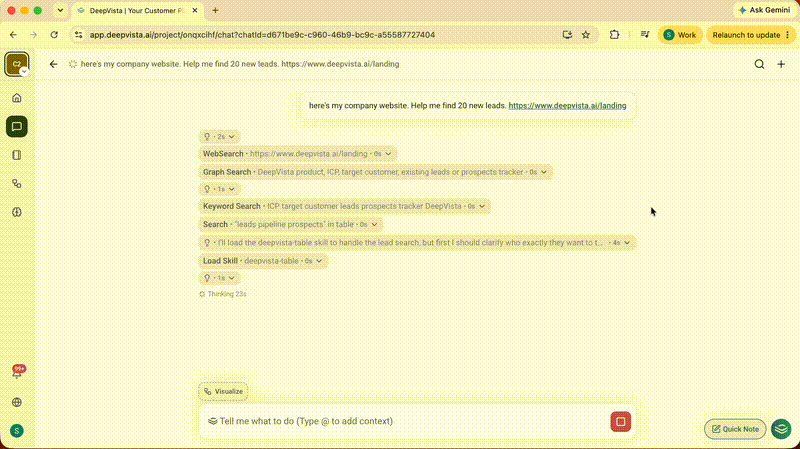Open Quick Note
This screenshot has height=449, width=800.
[x=735, y=429]
